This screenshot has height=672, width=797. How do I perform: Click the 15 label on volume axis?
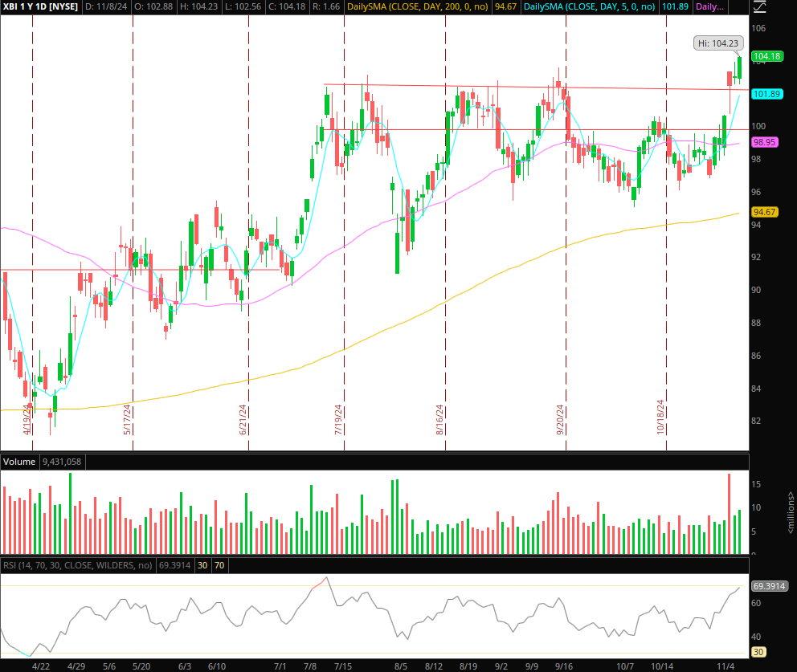point(756,484)
